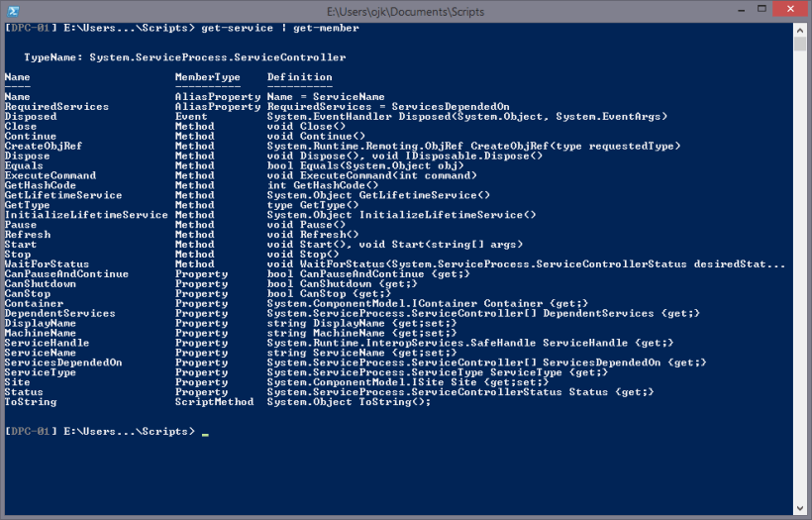Viewport: 812px width, 520px height.
Task: Click the 'MemberType' column header
Action: pyautogui.click(x=207, y=76)
